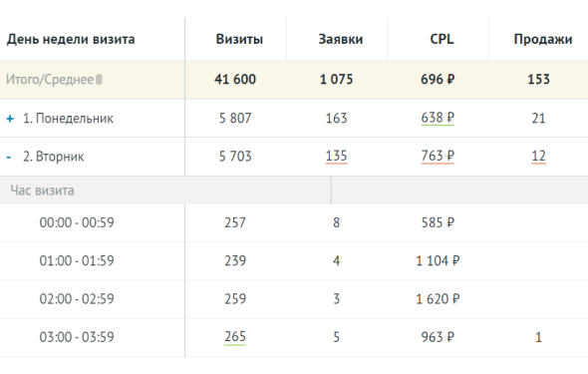588x374 pixels.
Task: Expand the Понедельник row with plus icon
Action: click(x=10, y=119)
